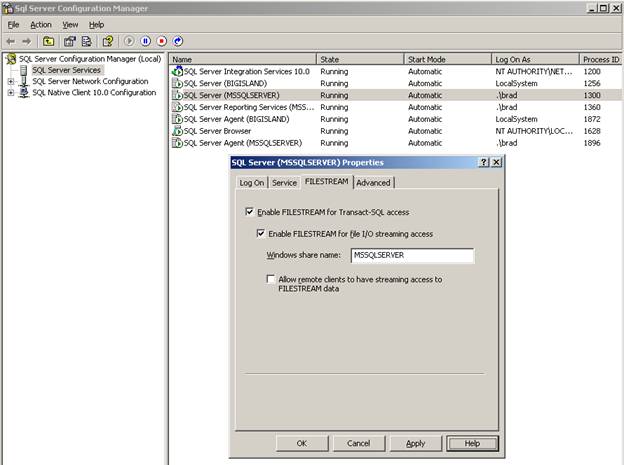
Task: Click the OK button in Properties dialog
Action: coord(302,443)
